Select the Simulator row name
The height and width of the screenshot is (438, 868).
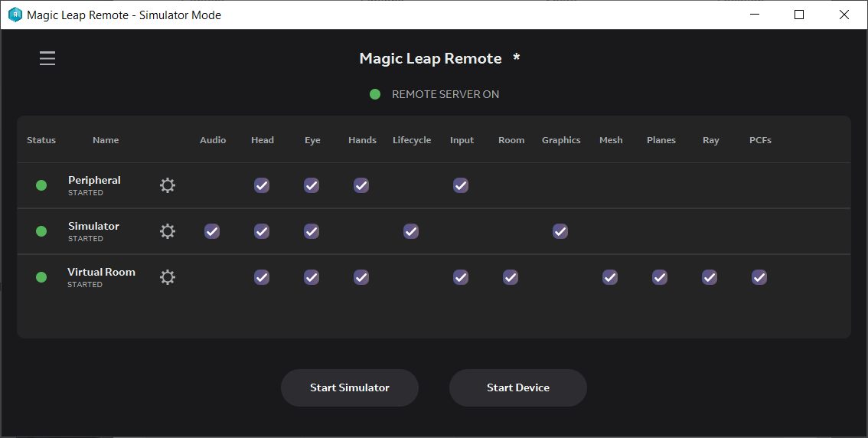(93, 226)
